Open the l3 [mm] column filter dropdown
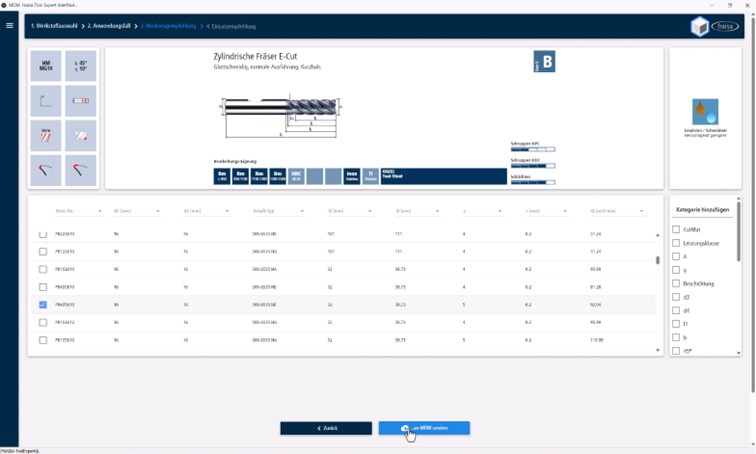 tap(437, 211)
